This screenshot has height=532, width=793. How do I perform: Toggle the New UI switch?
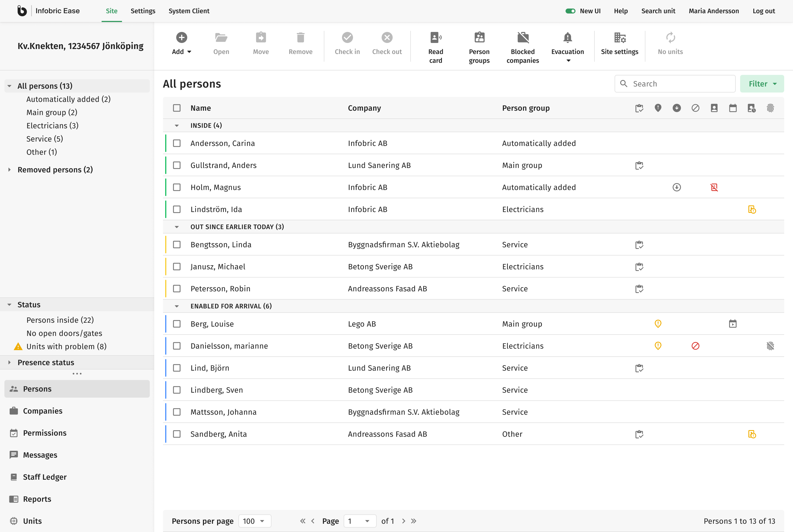pyautogui.click(x=570, y=11)
